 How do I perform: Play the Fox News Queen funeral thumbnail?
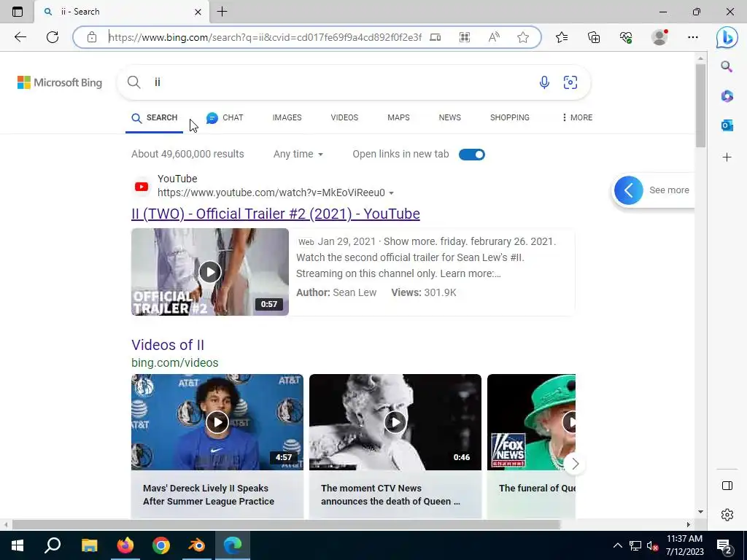click(531, 422)
